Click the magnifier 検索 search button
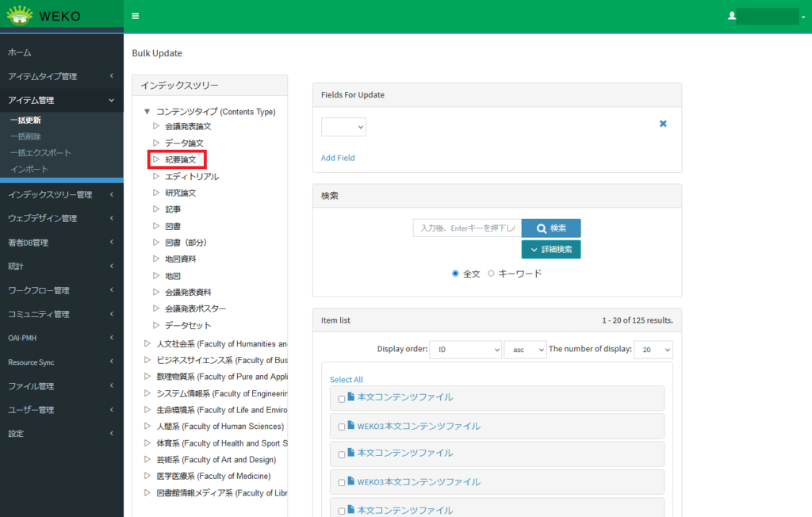 tap(550, 228)
